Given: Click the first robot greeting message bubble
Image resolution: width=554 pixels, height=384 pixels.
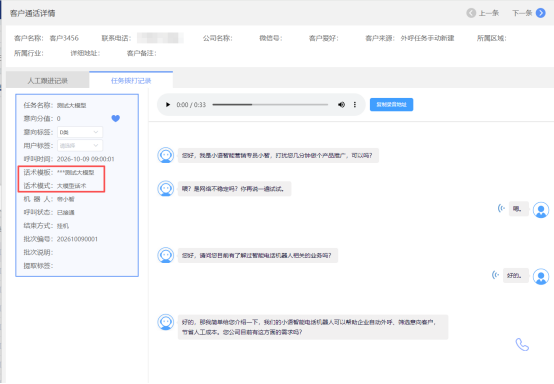Looking at the screenshot, I should 278,155.
